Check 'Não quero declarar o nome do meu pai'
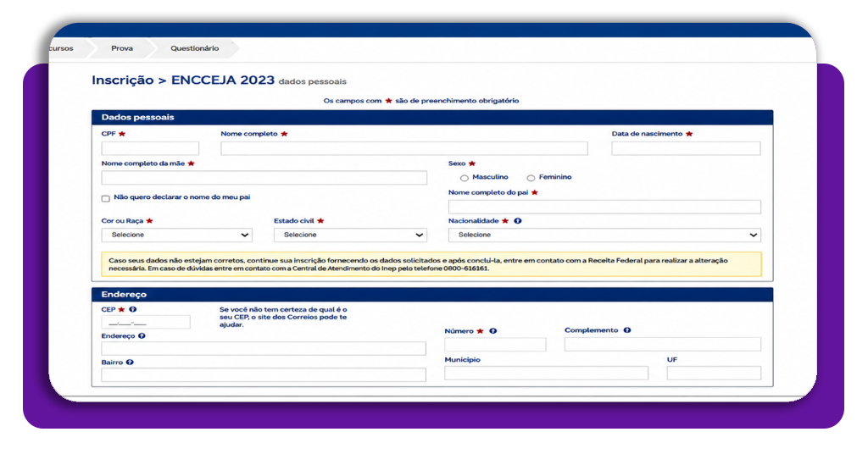This screenshot has width=868, height=454. [106, 198]
